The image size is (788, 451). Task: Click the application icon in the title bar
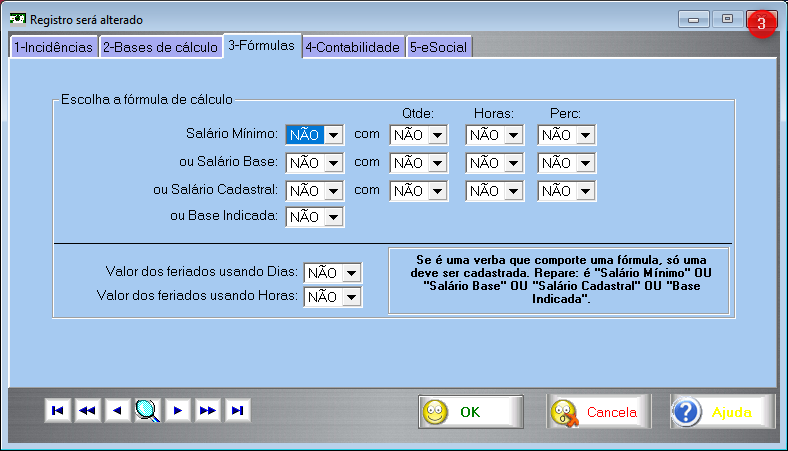point(17,19)
